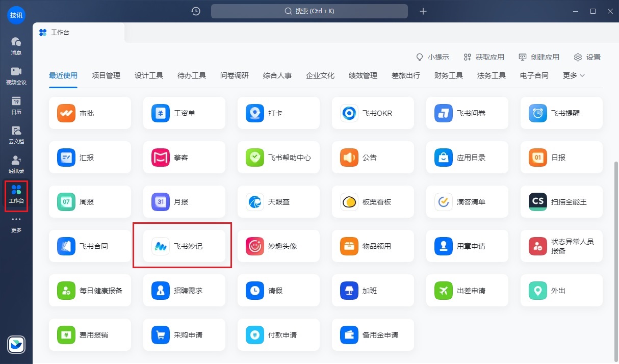Open the 审批 (Approval) app
Screen dimensions: 619x364
pos(90,113)
